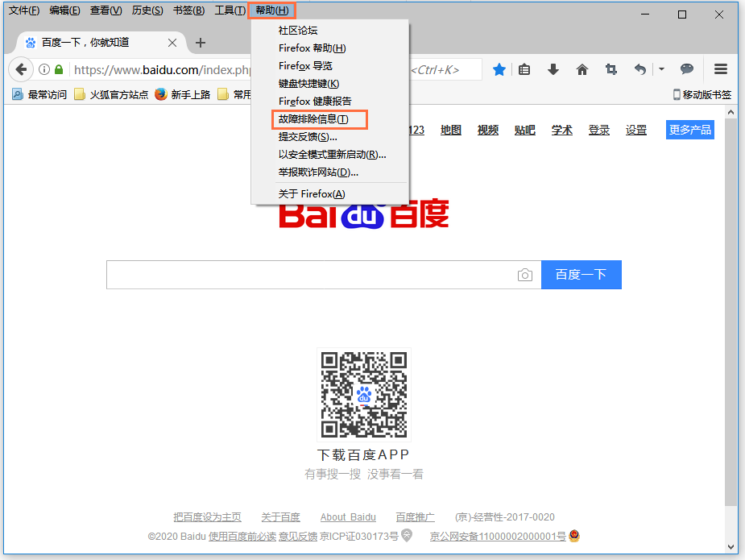Open the 最常访问 bookmarks folder
Viewport: 745px width, 560px height.
pyautogui.click(x=39, y=94)
